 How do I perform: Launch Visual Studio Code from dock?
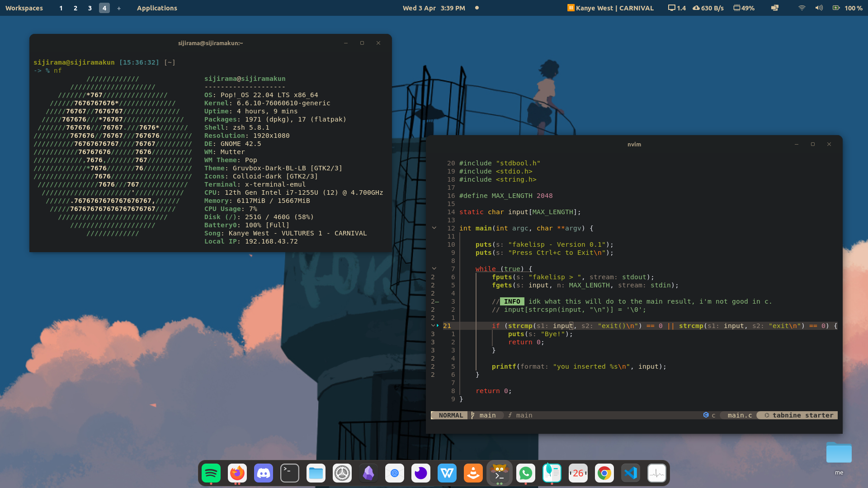pos(631,473)
